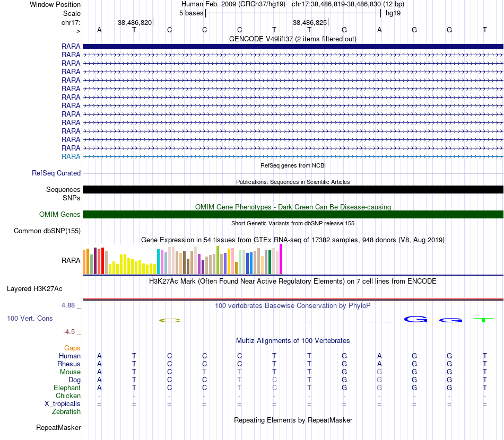Click the black Sequences track bar

pyautogui.click(x=293, y=189)
